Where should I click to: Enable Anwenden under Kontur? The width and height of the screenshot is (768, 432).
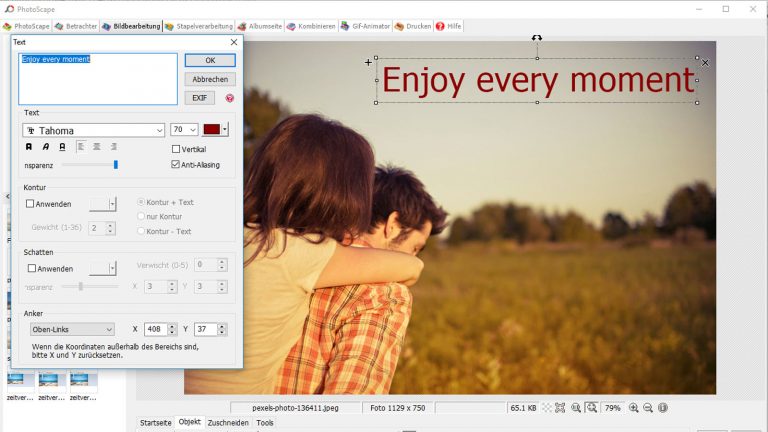[x=30, y=204]
